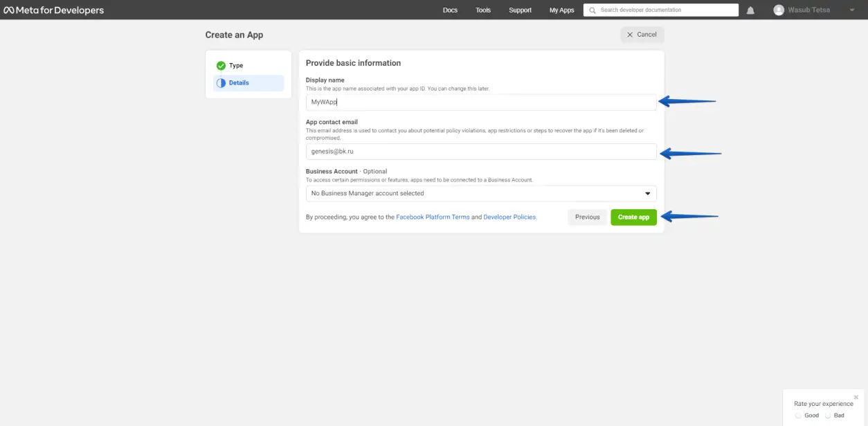
Task: Edit the App contact email field
Action: [x=481, y=151]
